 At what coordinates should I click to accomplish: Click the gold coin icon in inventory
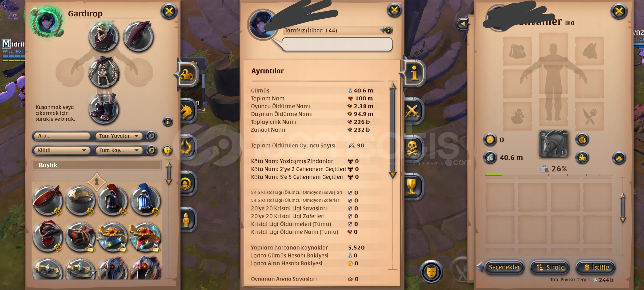coord(490,140)
